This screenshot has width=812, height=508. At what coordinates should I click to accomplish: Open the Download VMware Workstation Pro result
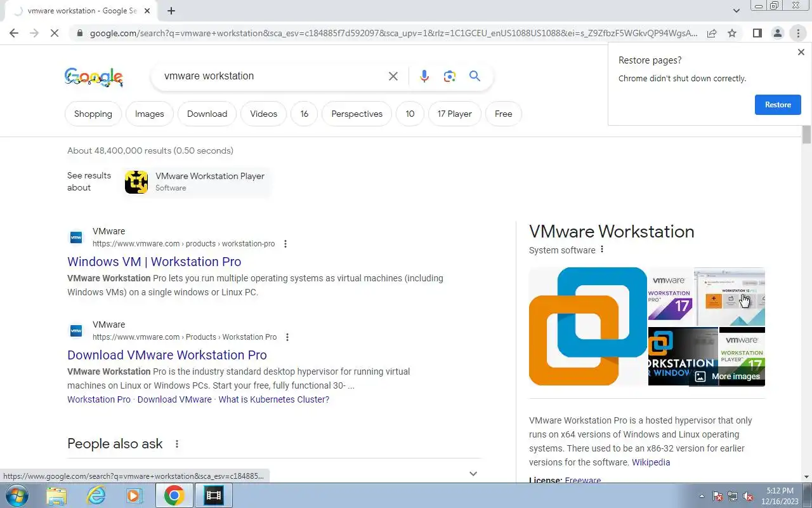pyautogui.click(x=167, y=355)
